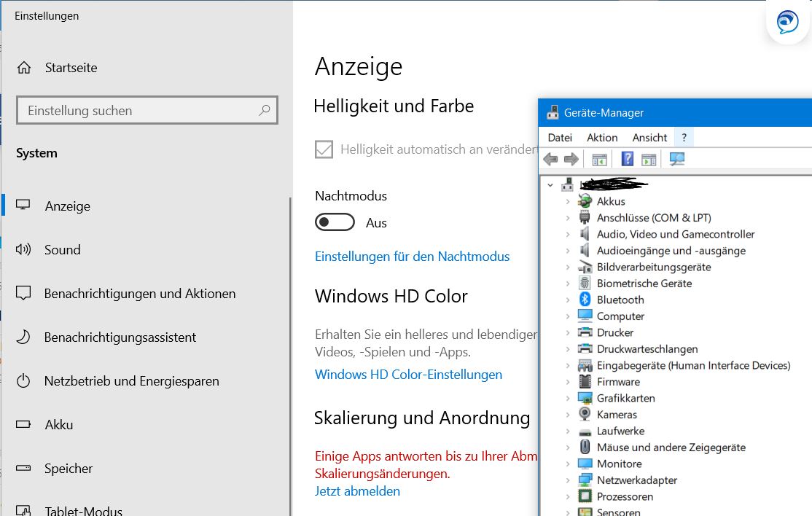The image size is (812, 516).
Task: Click the scan for hardware changes monitor icon
Action: pyautogui.click(x=677, y=159)
